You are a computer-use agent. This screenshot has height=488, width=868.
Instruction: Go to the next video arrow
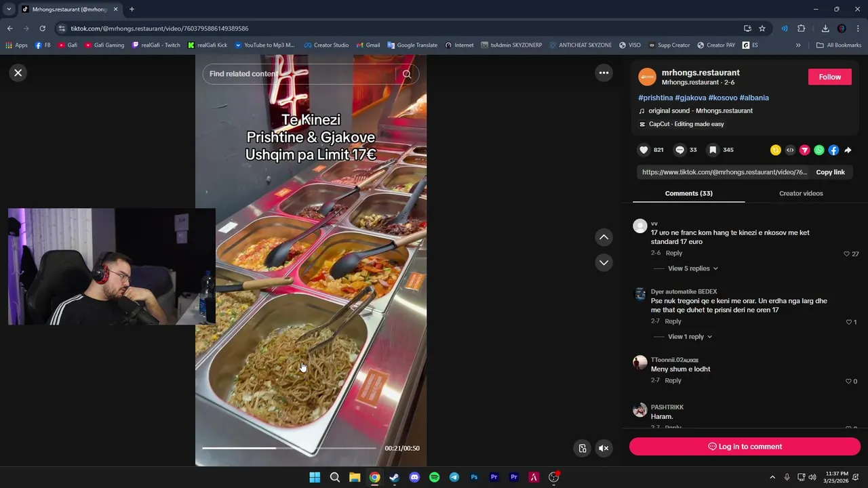(604, 262)
